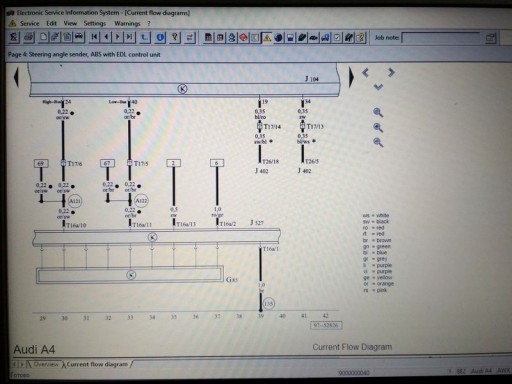Switch to the Overview tab
The width and height of the screenshot is (512, 384).
[x=46, y=364]
